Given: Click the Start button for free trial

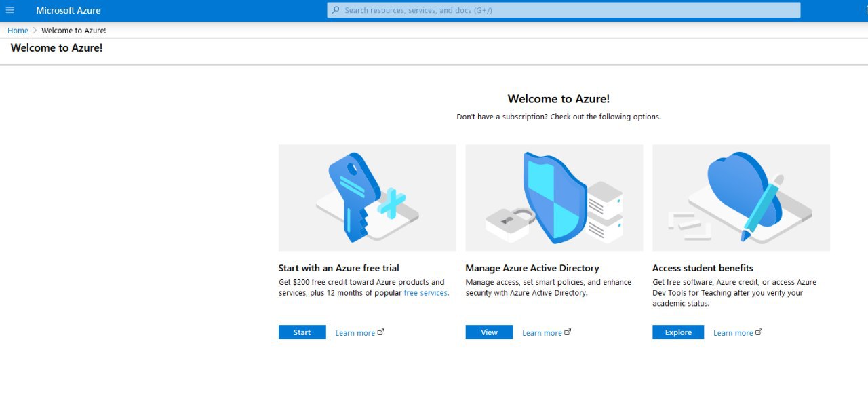Looking at the screenshot, I should tap(302, 332).
